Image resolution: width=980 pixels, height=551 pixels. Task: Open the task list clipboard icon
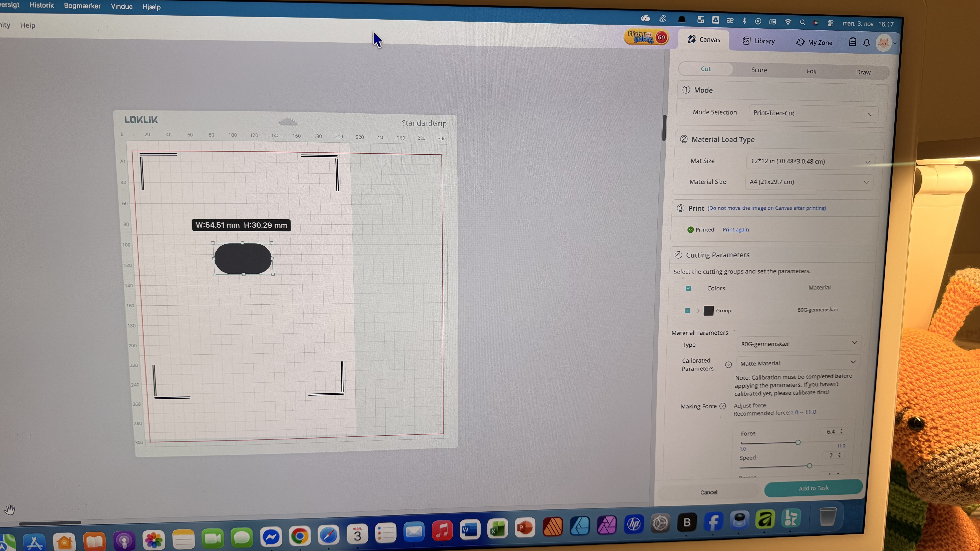tap(853, 42)
